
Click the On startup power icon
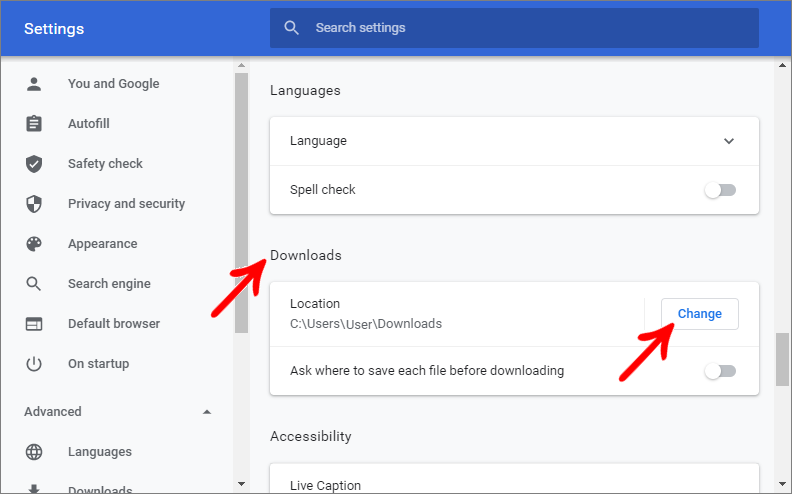point(34,364)
